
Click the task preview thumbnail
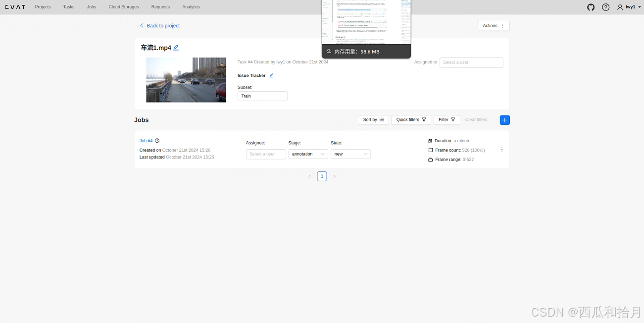[x=186, y=80]
